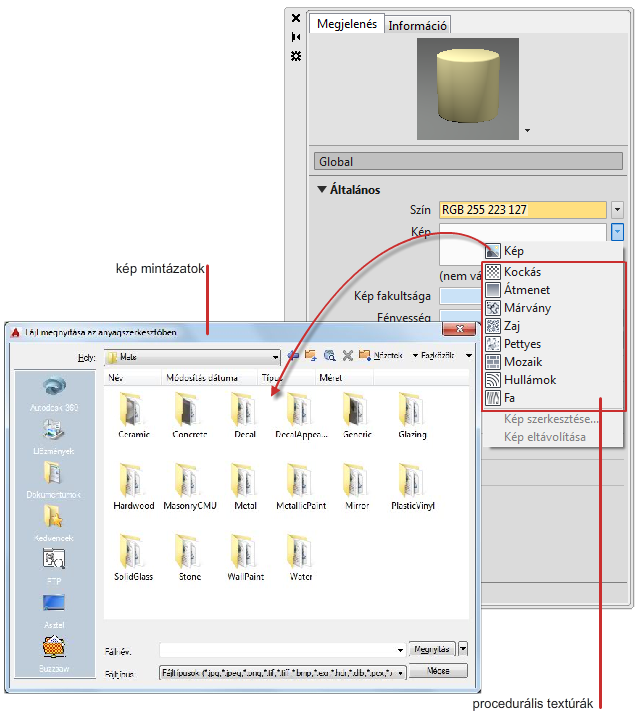Open the palette properties gear icon
This screenshot has width=641, height=718.
coord(296,56)
